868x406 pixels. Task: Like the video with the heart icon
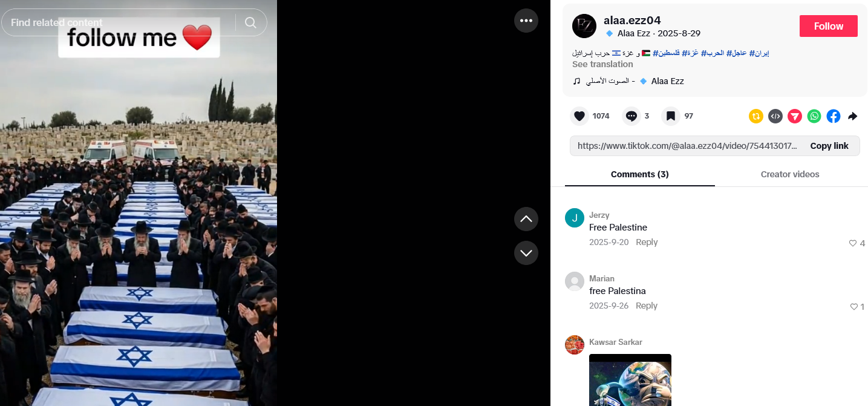click(579, 116)
